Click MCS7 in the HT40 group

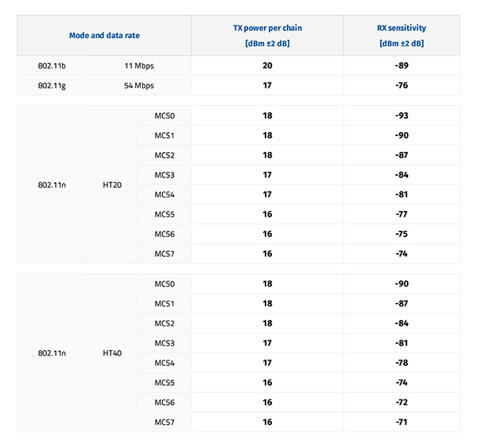[165, 422]
